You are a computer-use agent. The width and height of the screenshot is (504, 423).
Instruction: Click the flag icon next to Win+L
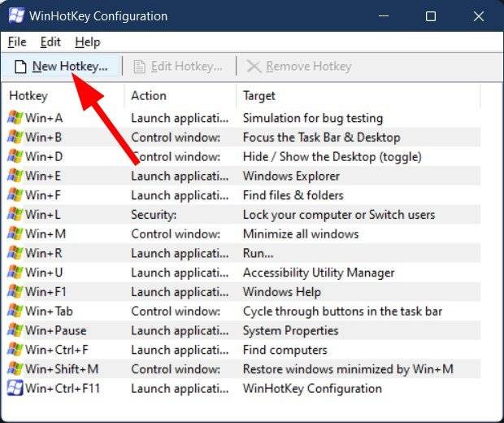(15, 215)
